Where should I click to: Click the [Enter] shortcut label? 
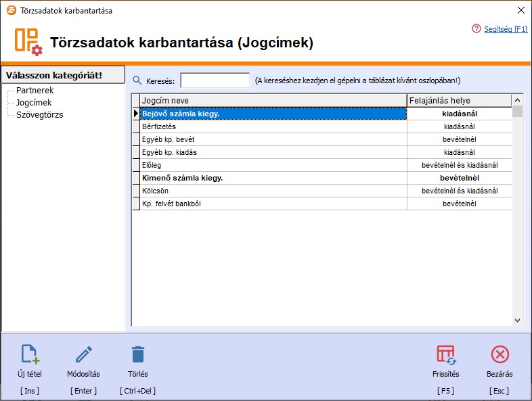pos(83,391)
